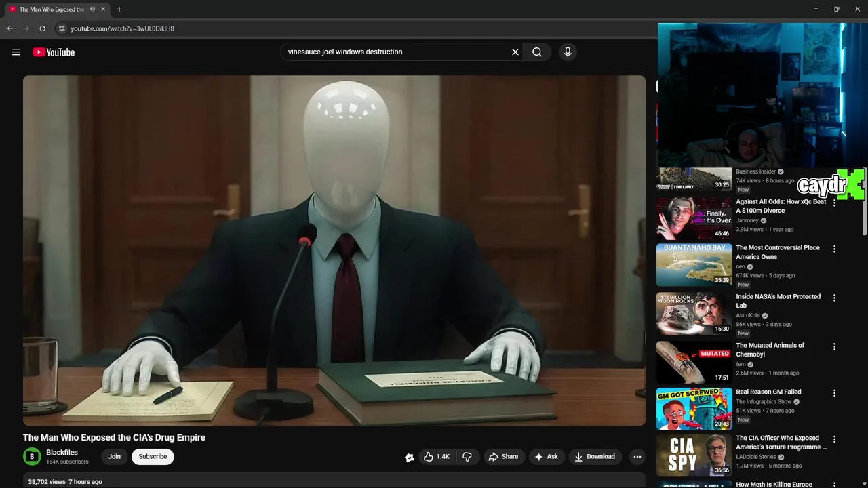
Task: Open 'Against All Odds: How xQc Beat' title
Action: [781, 206]
